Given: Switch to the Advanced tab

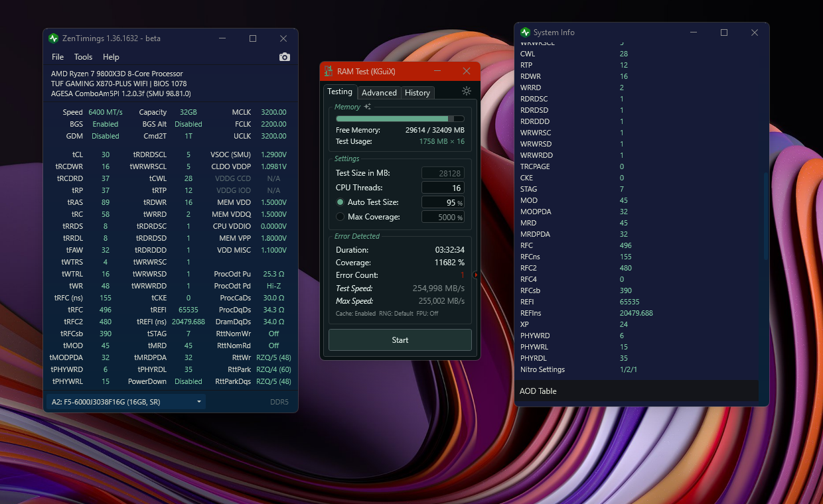Looking at the screenshot, I should pyautogui.click(x=379, y=93).
